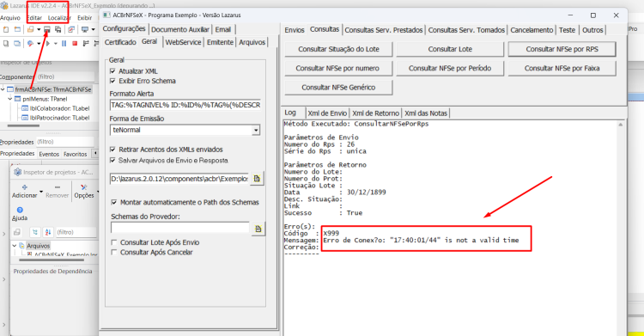Enable Consultar Após Cancelar checkbox
The height and width of the screenshot is (336, 644).
pos(114,252)
